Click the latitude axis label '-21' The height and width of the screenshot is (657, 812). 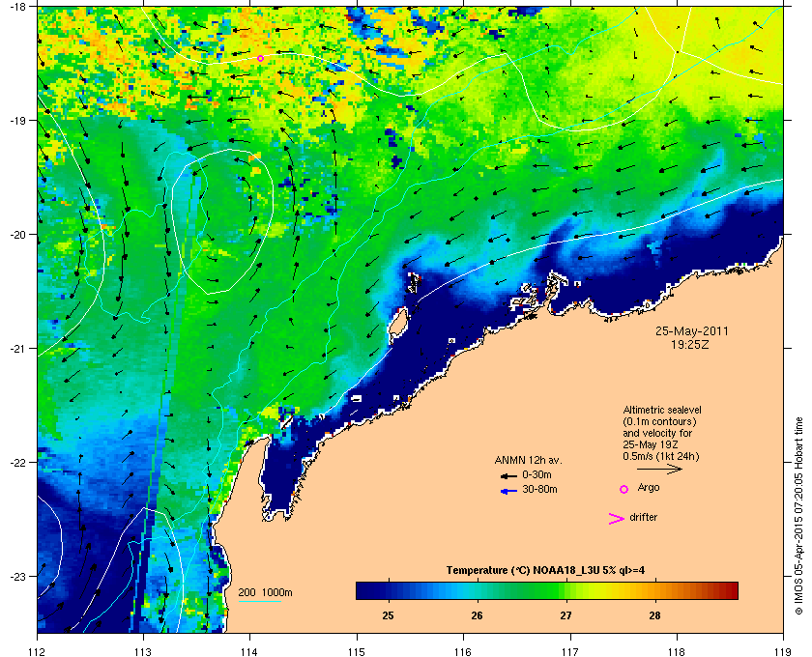[18, 348]
